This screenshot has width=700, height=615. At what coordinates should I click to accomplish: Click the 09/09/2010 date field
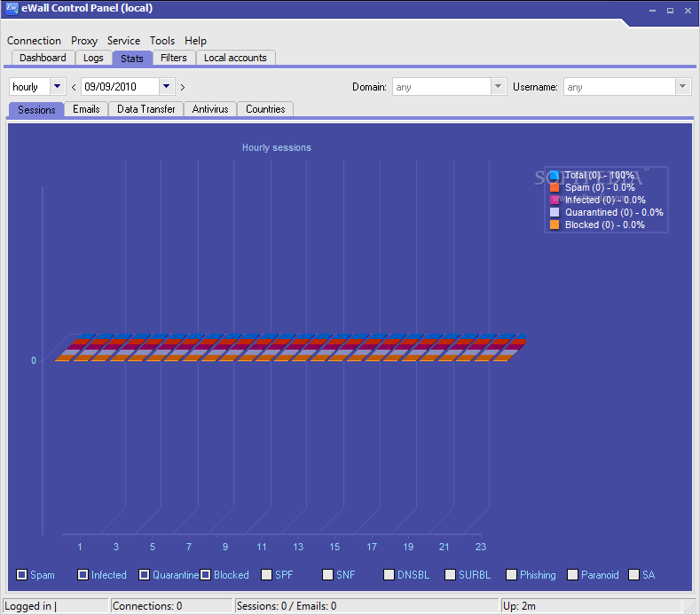click(120, 86)
